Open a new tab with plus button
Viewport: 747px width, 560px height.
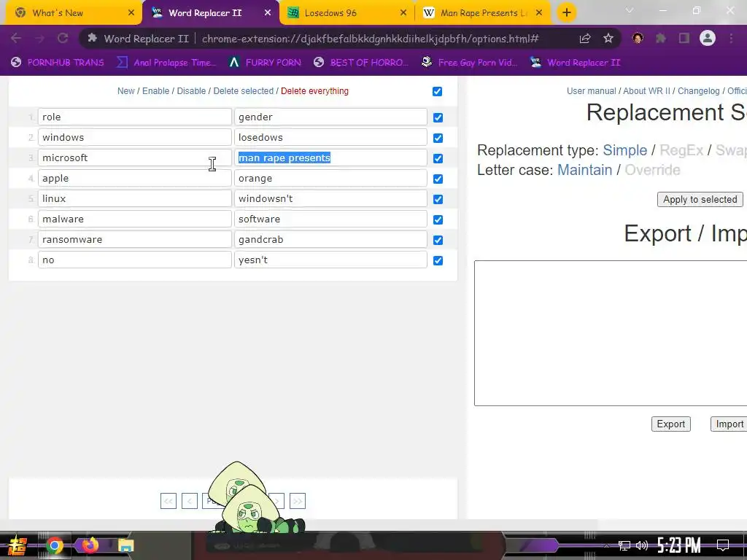pyautogui.click(x=566, y=12)
